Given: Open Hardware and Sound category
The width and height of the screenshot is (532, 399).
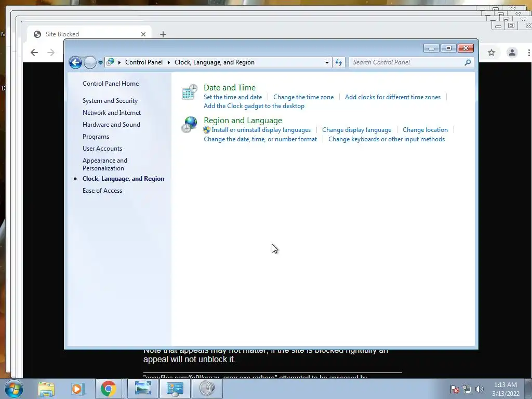Looking at the screenshot, I should [111, 125].
